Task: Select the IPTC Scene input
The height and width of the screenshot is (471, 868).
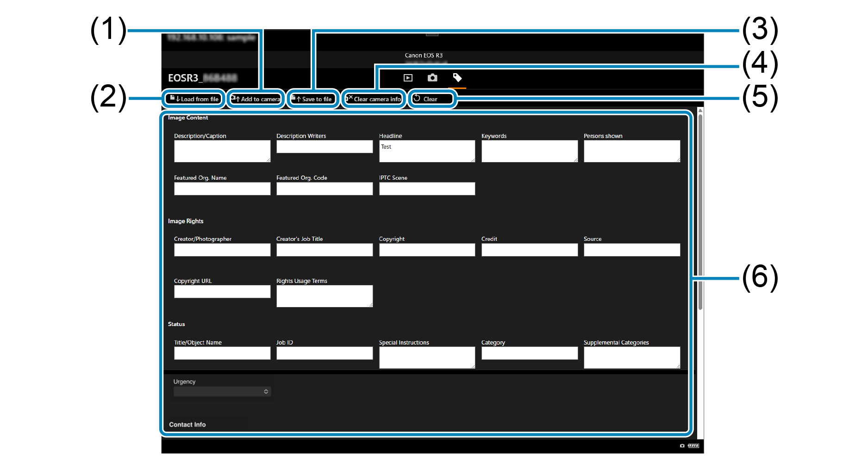Action: 426,188
